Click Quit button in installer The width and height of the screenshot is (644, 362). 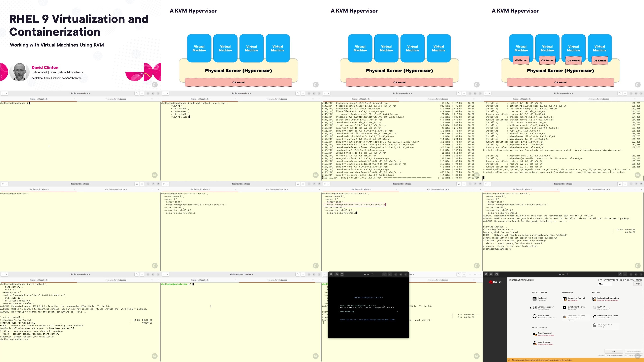[613, 351]
